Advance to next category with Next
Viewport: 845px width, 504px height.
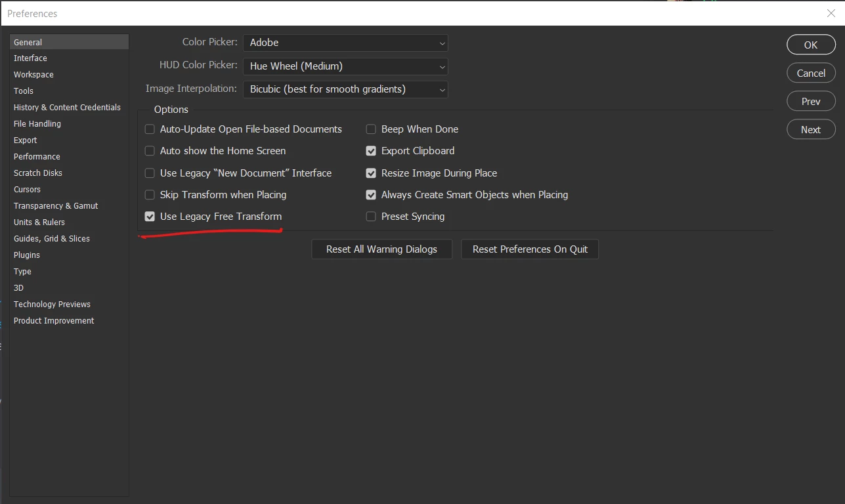point(811,129)
